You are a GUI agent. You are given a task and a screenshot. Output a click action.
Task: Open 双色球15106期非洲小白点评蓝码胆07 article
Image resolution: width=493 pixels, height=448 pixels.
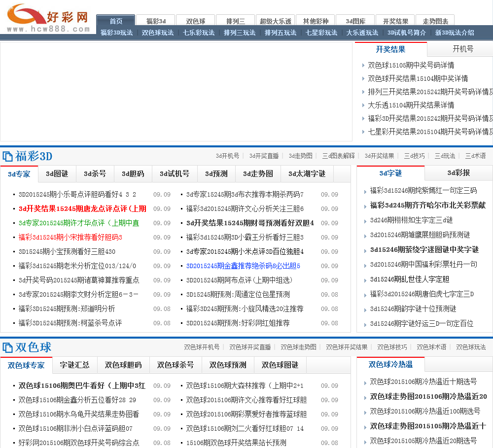75,428
